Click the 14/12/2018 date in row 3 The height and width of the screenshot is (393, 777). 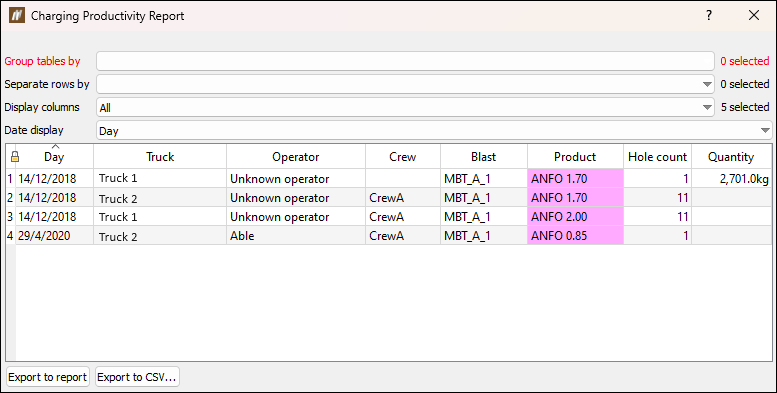coord(55,217)
